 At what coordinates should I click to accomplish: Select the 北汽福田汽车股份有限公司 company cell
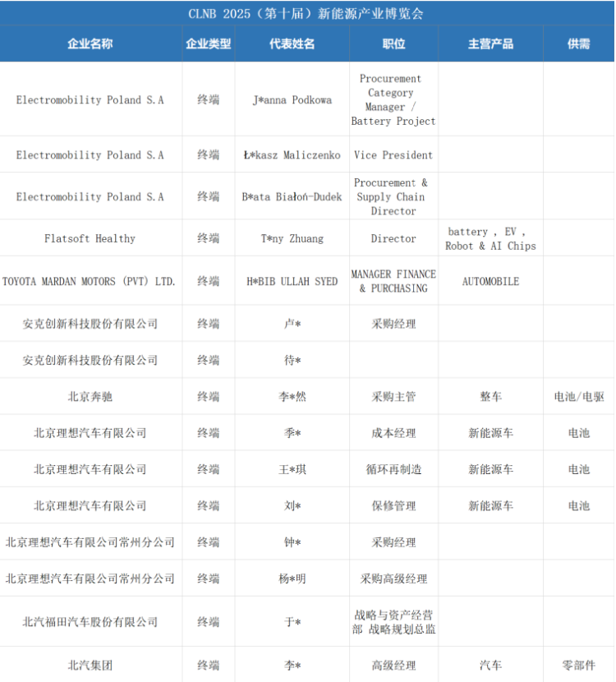tap(90, 622)
